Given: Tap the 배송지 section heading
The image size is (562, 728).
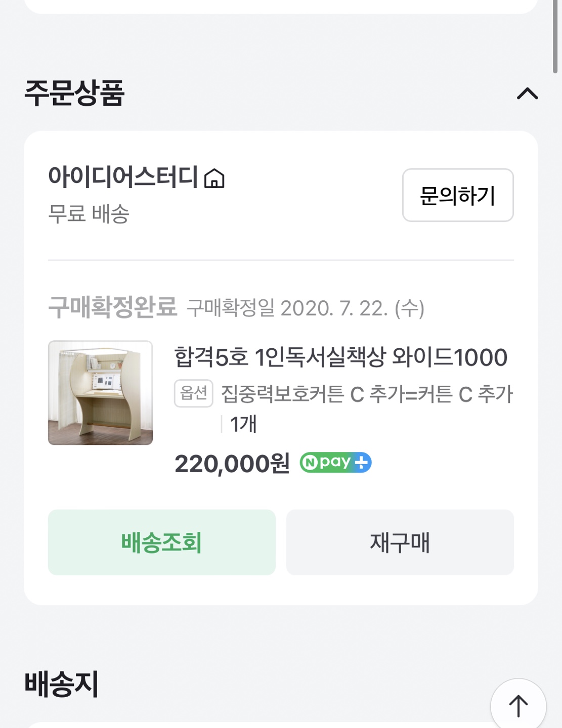Looking at the screenshot, I should click(62, 685).
